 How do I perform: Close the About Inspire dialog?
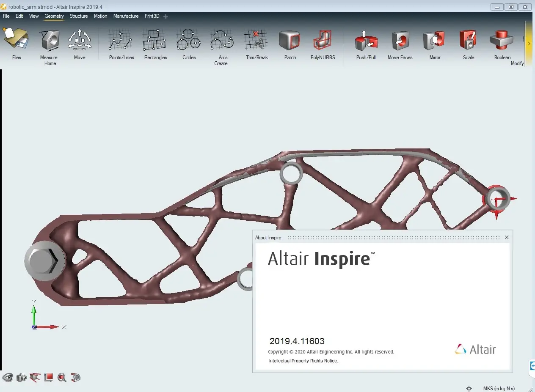coord(507,237)
